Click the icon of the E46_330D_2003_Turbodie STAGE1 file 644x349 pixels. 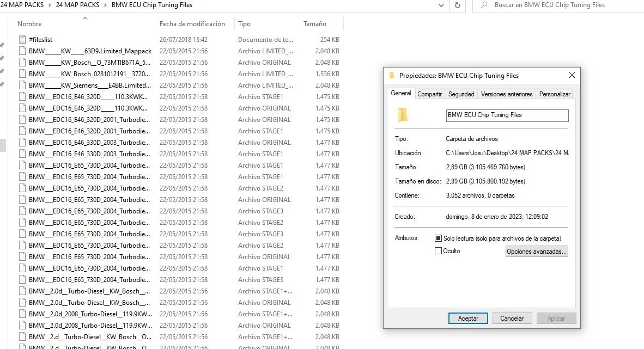pos(22,154)
